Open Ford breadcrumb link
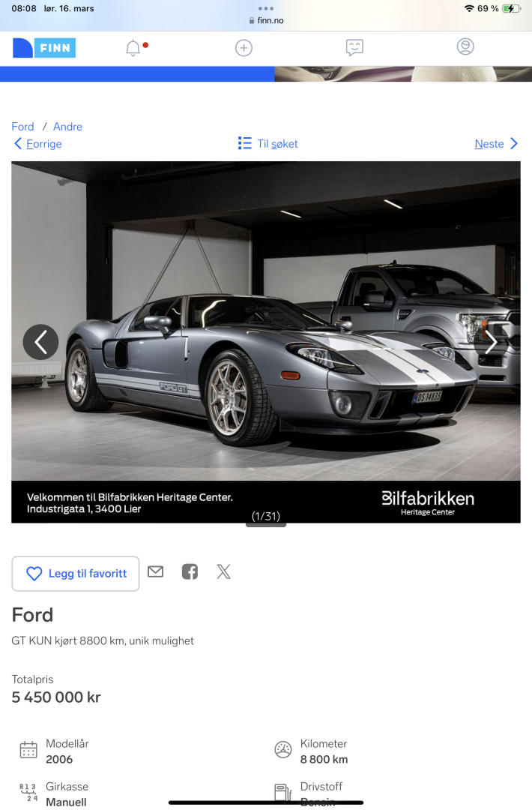 [22, 127]
